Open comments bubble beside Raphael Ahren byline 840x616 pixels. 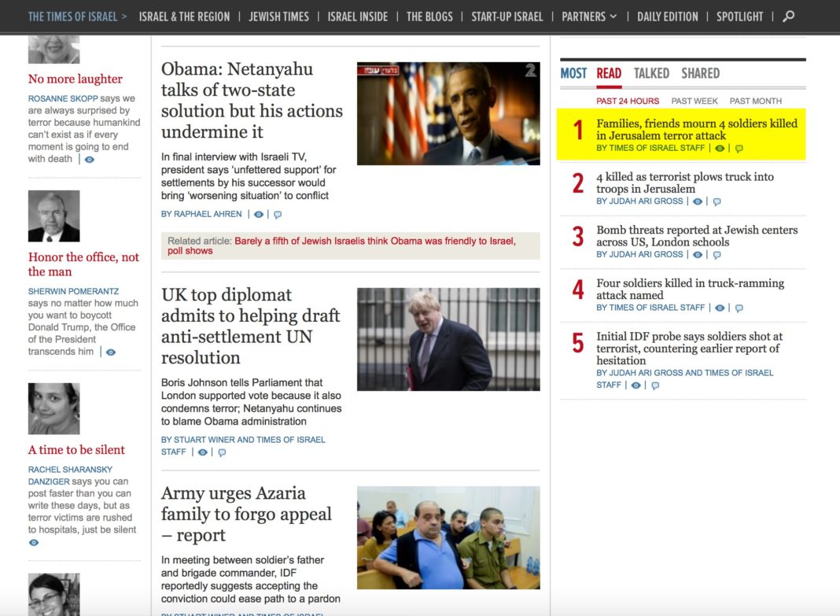[278, 215]
